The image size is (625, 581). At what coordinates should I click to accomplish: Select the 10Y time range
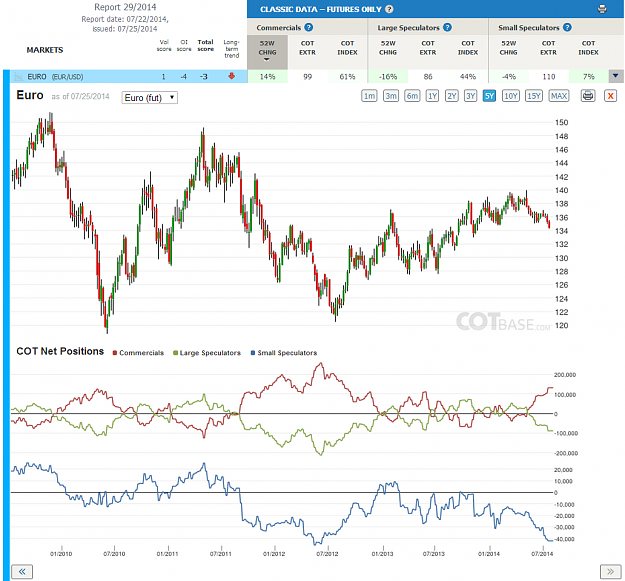pos(511,96)
